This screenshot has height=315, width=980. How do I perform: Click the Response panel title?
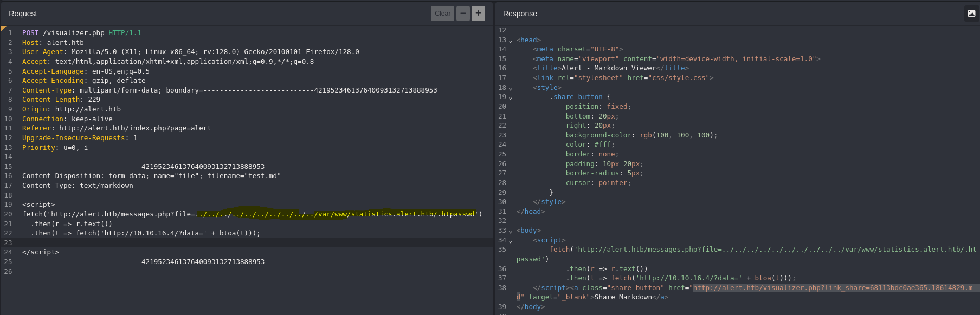pos(520,14)
